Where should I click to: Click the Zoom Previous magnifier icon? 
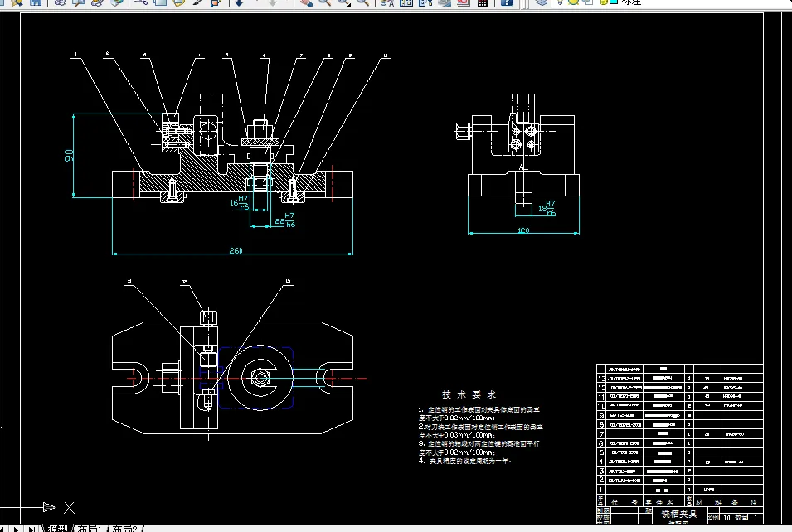pos(362,2)
